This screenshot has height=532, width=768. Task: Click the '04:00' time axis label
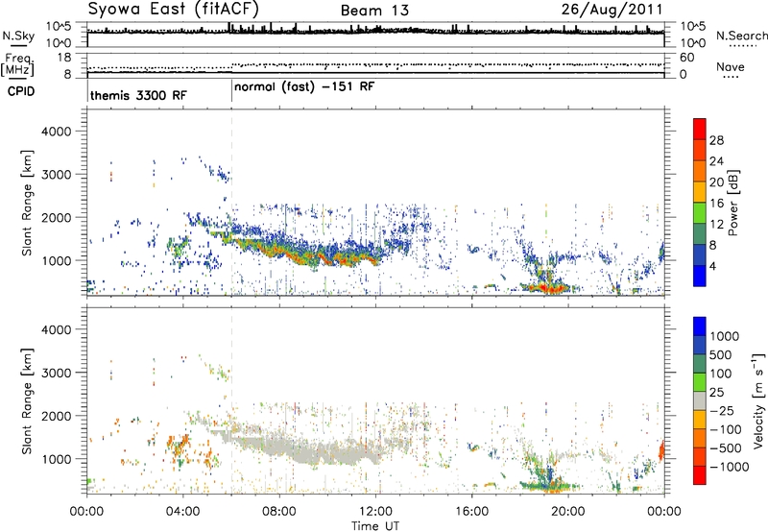pos(183,512)
